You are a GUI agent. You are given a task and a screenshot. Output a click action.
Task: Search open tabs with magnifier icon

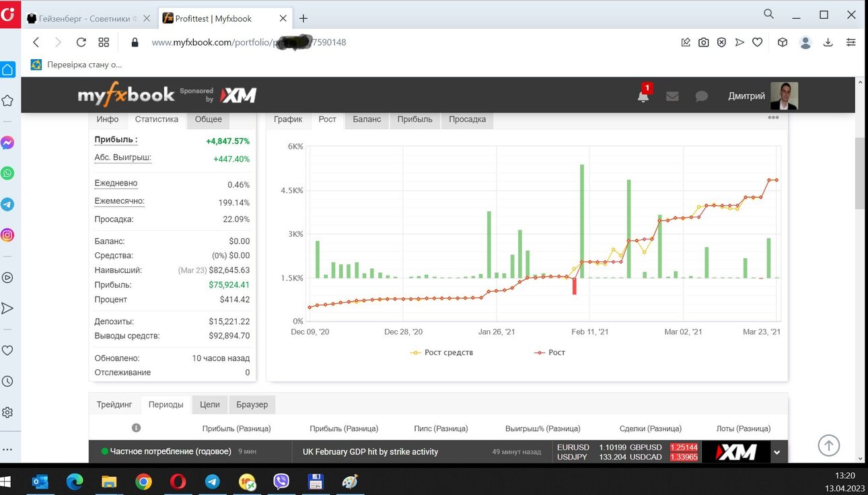pos(769,14)
